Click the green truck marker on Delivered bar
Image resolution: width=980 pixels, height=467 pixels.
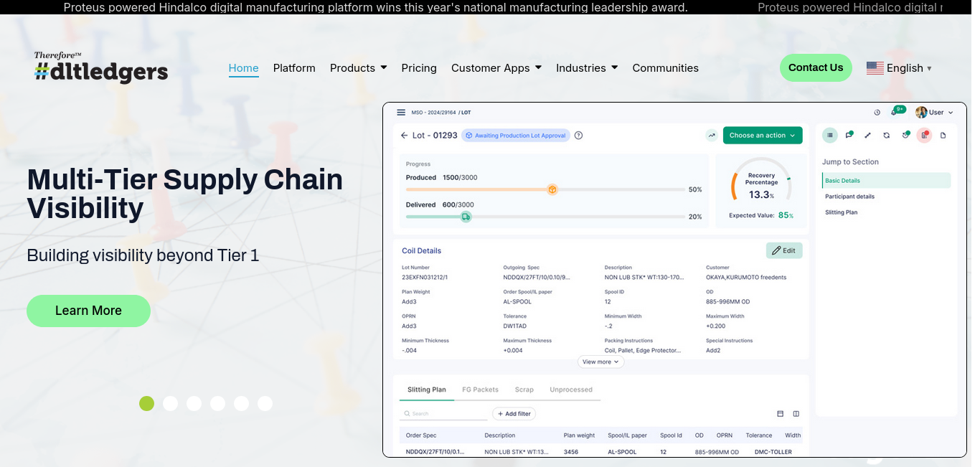(466, 217)
